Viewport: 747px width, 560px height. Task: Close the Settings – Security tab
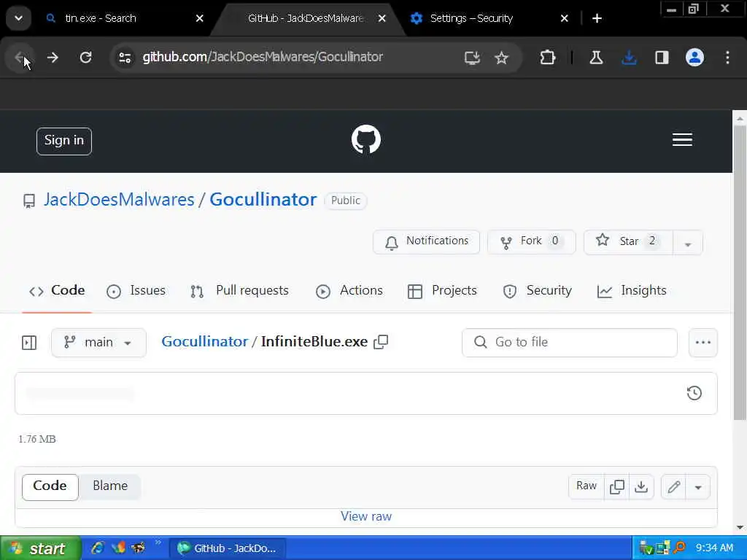point(564,18)
